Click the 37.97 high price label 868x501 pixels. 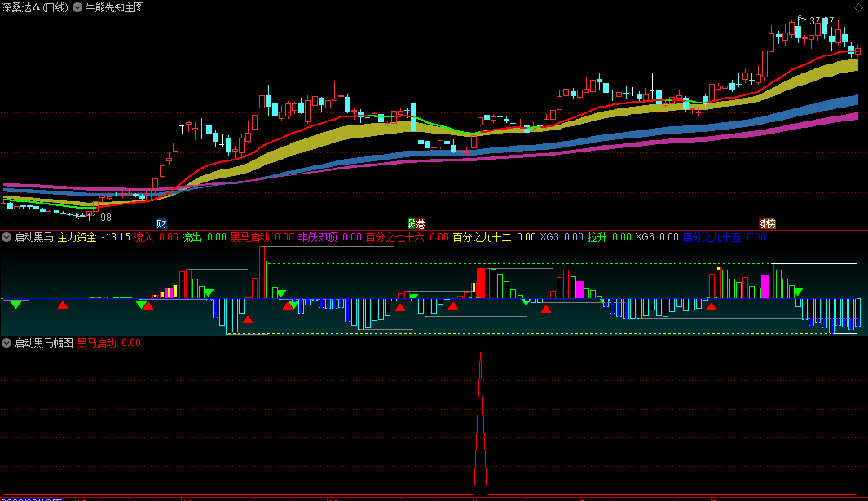822,20
